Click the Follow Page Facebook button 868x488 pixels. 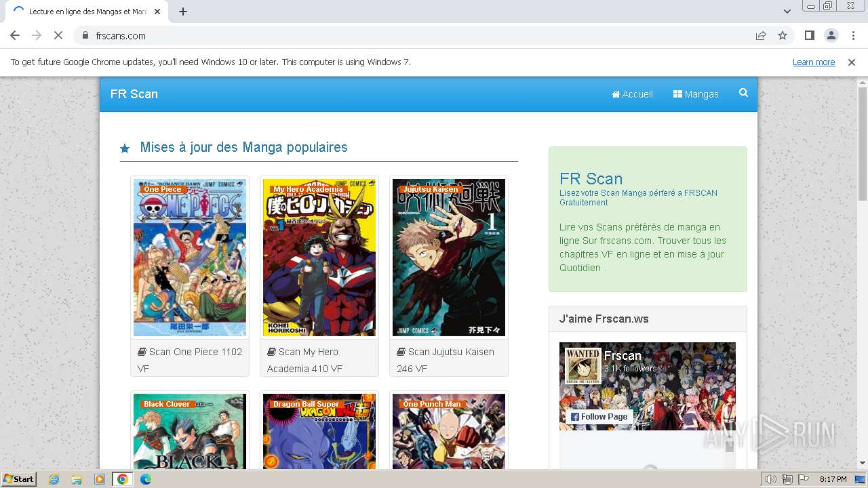pyautogui.click(x=599, y=417)
